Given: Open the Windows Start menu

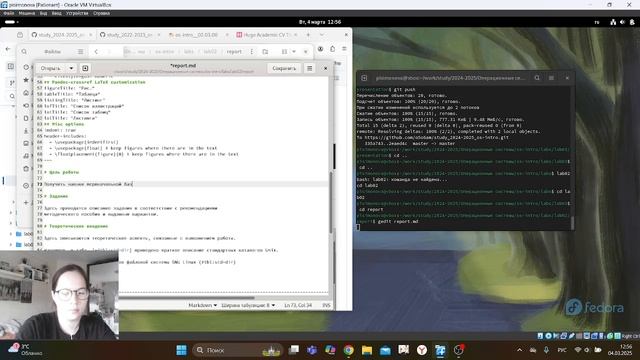Looking at the screenshot, I should pyautogui.click(x=182, y=350).
